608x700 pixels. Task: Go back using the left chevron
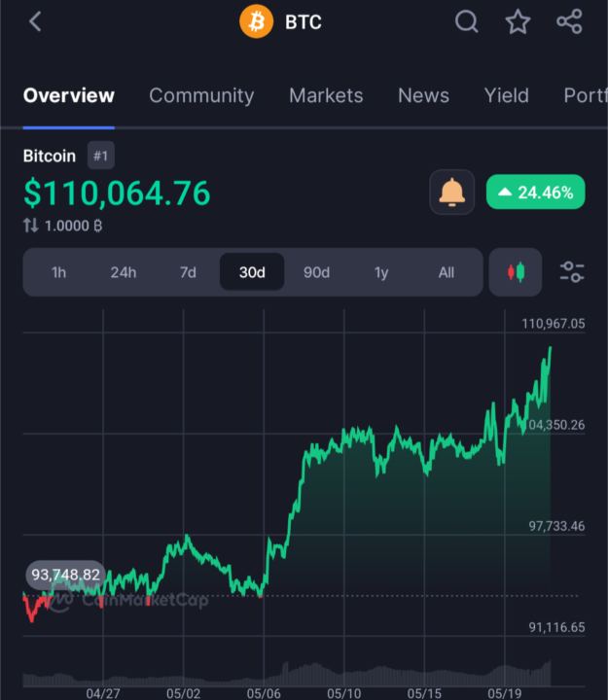pyautogui.click(x=35, y=21)
